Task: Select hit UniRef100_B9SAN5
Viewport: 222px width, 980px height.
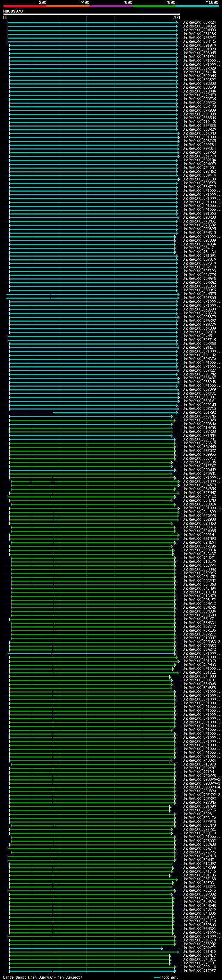Action: 199,53
